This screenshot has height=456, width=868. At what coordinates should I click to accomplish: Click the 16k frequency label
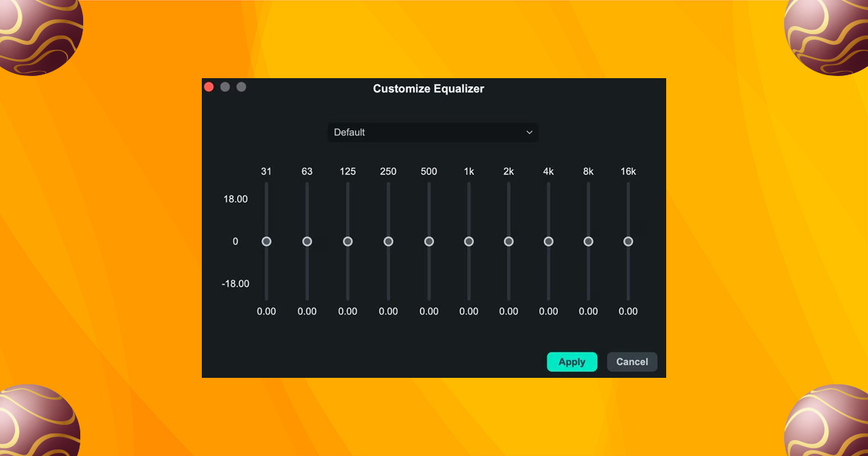pos(628,172)
